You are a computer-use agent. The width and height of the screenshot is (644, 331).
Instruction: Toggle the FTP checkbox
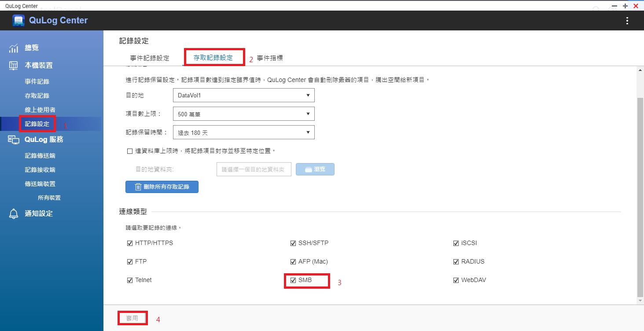click(130, 262)
